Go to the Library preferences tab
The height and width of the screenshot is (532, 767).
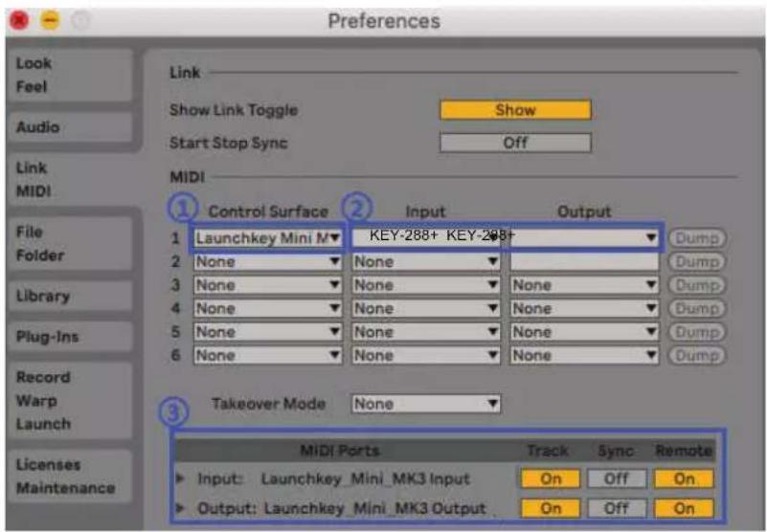tap(70, 296)
